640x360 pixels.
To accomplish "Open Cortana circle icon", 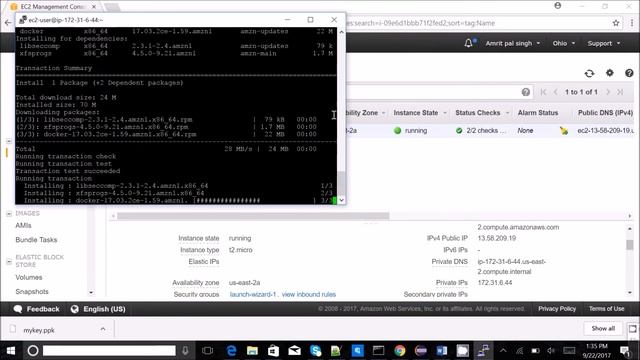I will pos(33,351).
